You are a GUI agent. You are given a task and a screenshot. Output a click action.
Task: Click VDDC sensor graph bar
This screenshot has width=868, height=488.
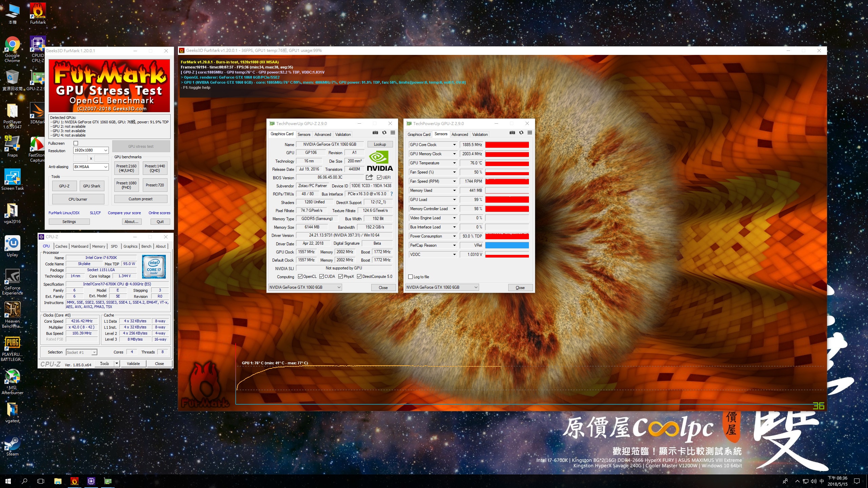tap(507, 255)
